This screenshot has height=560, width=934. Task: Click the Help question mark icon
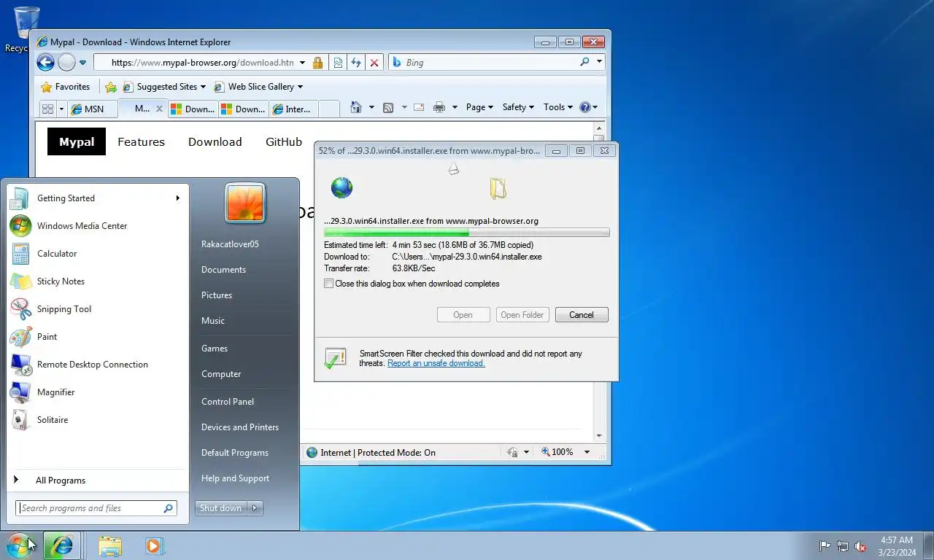[584, 107]
